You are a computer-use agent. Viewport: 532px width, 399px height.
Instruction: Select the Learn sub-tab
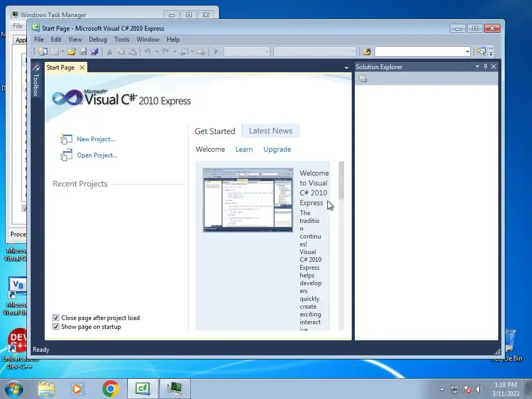244,149
